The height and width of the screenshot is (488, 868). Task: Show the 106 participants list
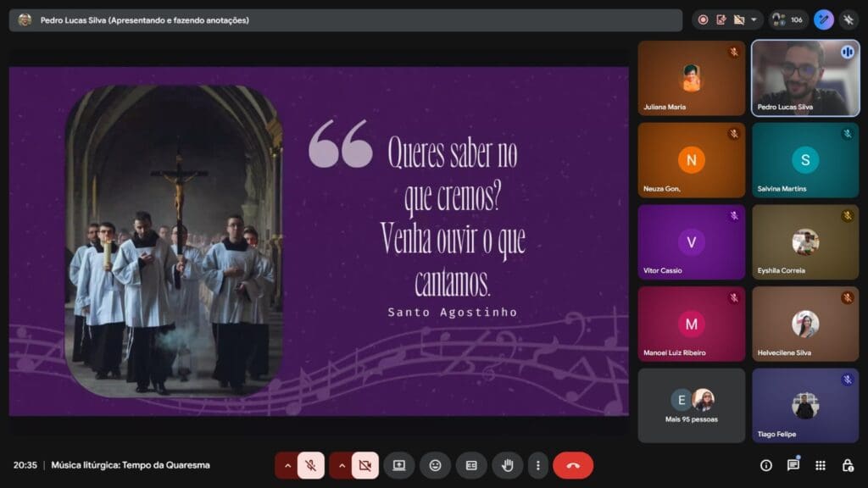(788, 19)
